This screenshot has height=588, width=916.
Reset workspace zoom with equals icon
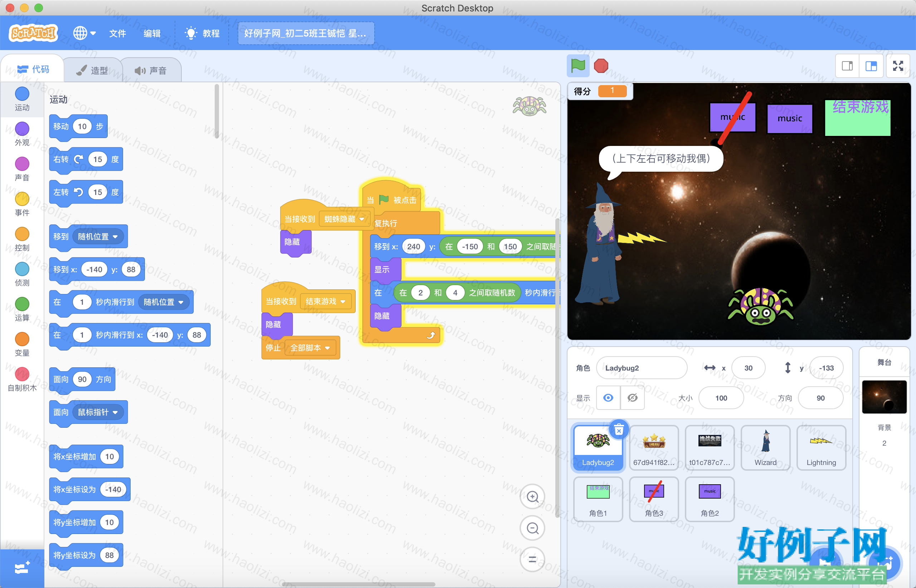(x=532, y=559)
